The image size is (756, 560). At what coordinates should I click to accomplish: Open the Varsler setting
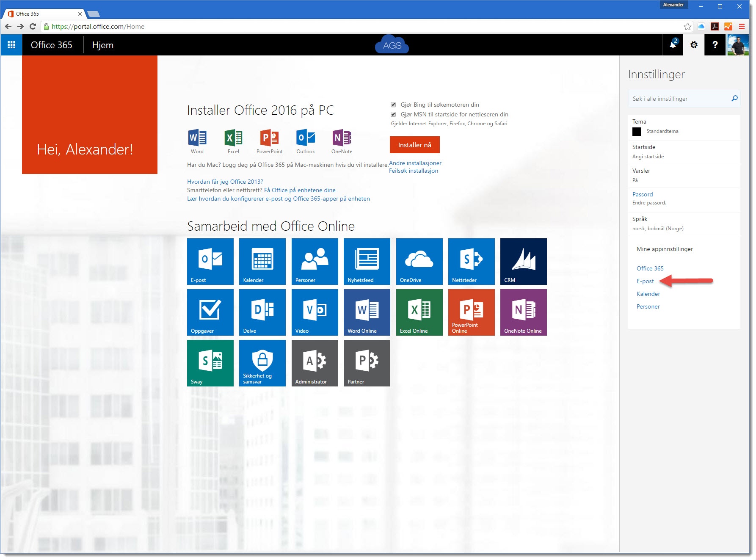tap(684, 175)
